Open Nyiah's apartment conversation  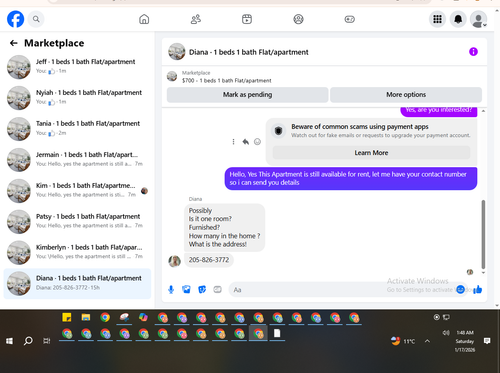tap(77, 98)
